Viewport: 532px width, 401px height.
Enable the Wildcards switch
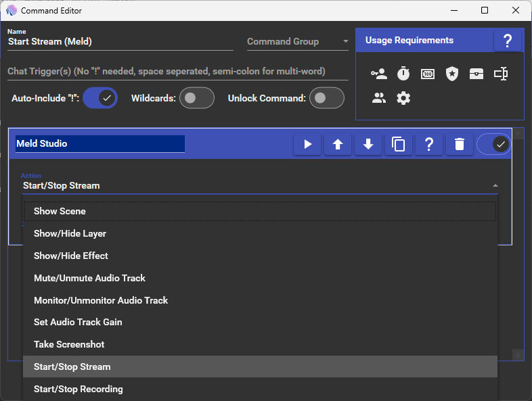(x=197, y=98)
